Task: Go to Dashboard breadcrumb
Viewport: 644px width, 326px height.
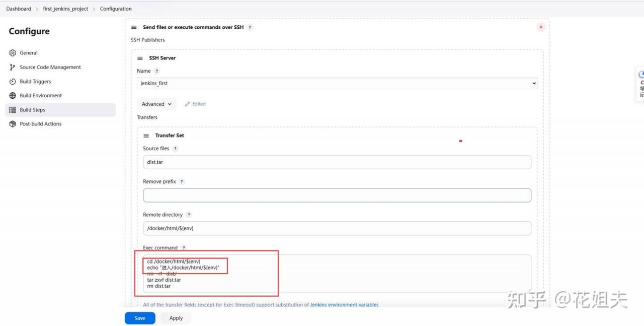Action: 19,9
